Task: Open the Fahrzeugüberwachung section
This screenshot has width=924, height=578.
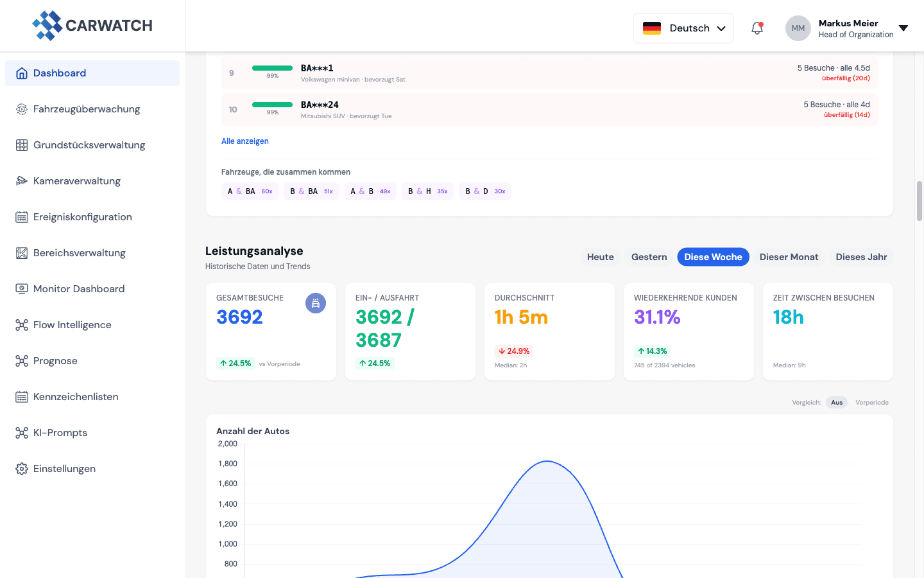Action: click(87, 109)
